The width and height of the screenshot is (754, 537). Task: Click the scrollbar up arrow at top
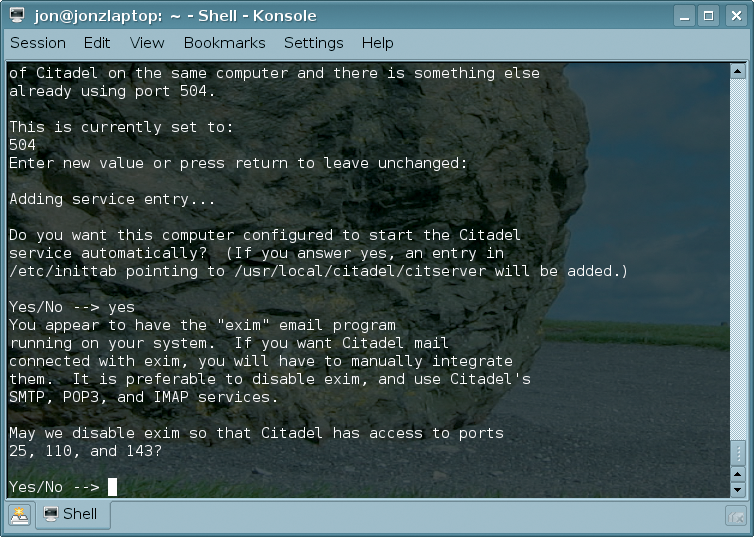[738, 72]
